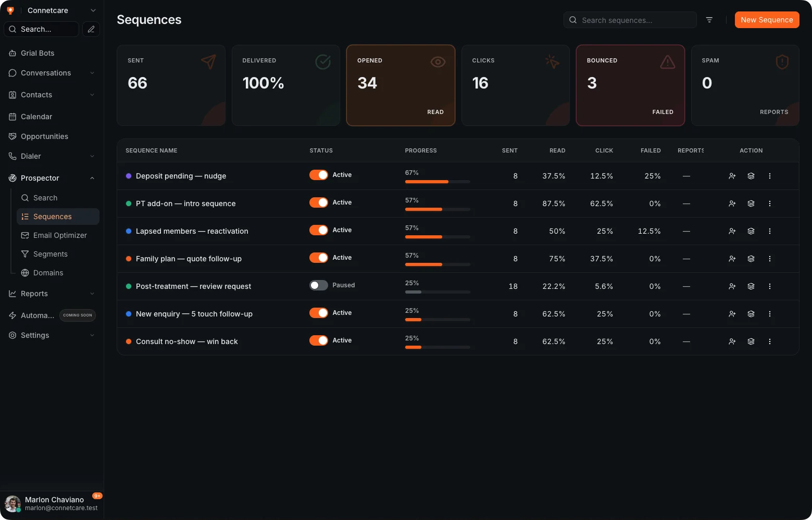Enable the paused Post-treatment review request toggle
This screenshot has width=812, height=520.
319,285
